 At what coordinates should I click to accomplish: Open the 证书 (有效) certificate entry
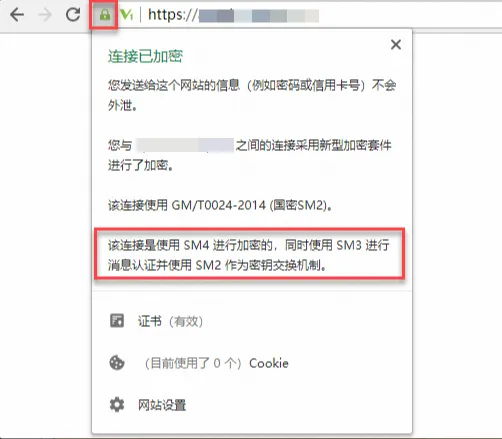pos(170,321)
